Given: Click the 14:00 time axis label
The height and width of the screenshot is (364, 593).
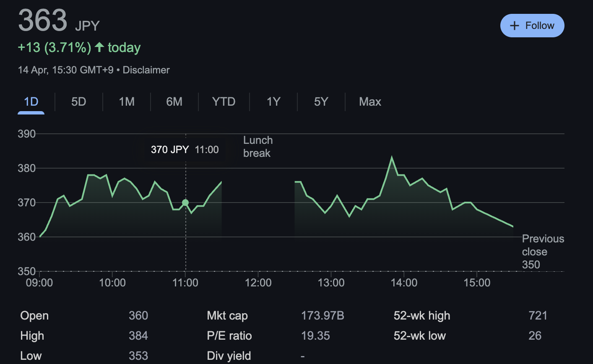Looking at the screenshot, I should [404, 283].
